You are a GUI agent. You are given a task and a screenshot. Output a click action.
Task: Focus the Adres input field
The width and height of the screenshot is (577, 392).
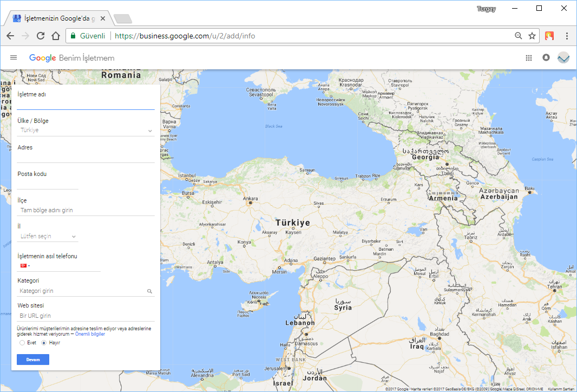86,158
